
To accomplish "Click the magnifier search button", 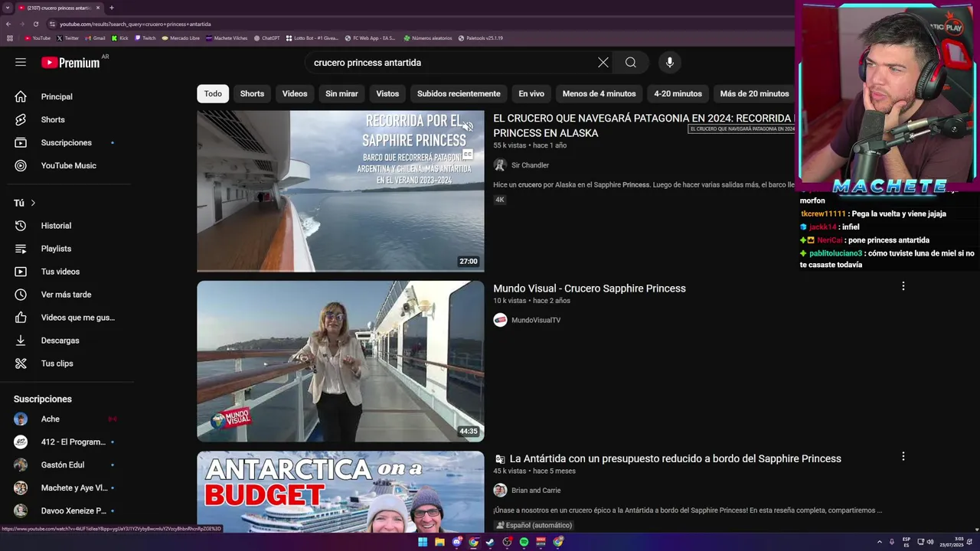I will 631,63.
